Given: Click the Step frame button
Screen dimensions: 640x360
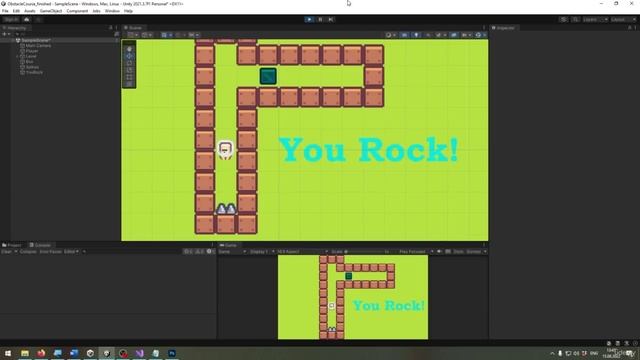Looking at the screenshot, I should tap(331, 19).
